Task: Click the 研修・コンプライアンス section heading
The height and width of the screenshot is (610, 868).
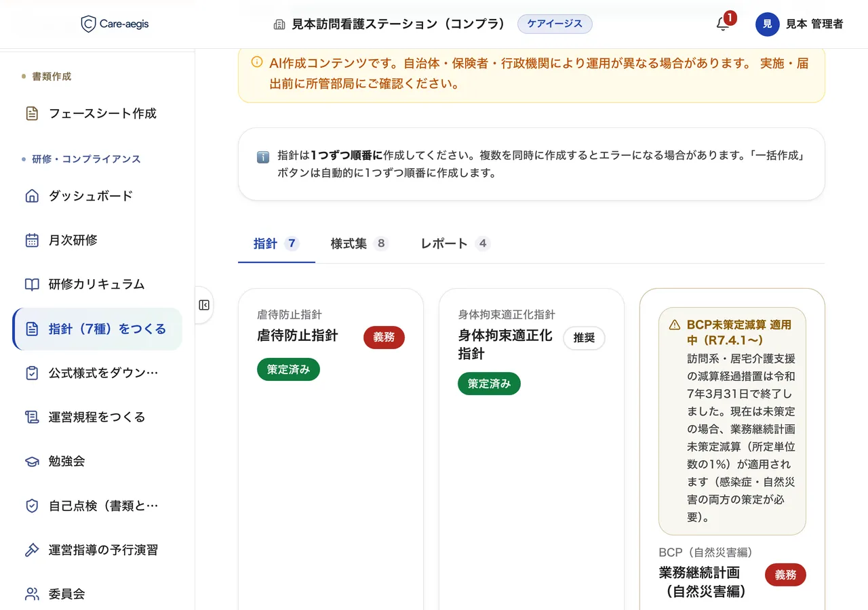Action: tap(86, 159)
